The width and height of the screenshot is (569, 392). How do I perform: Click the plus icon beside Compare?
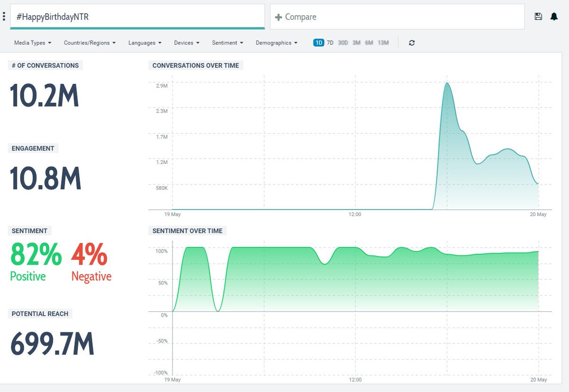279,17
